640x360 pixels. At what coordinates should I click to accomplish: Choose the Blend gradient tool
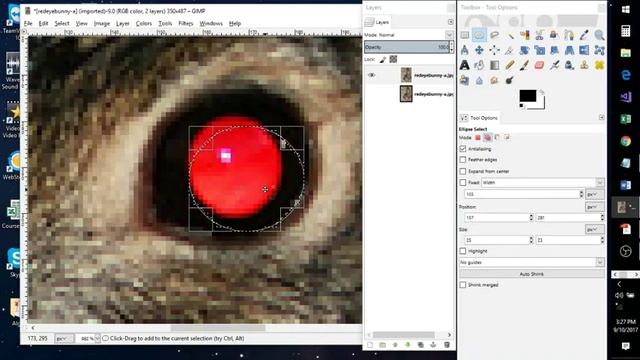click(494, 65)
